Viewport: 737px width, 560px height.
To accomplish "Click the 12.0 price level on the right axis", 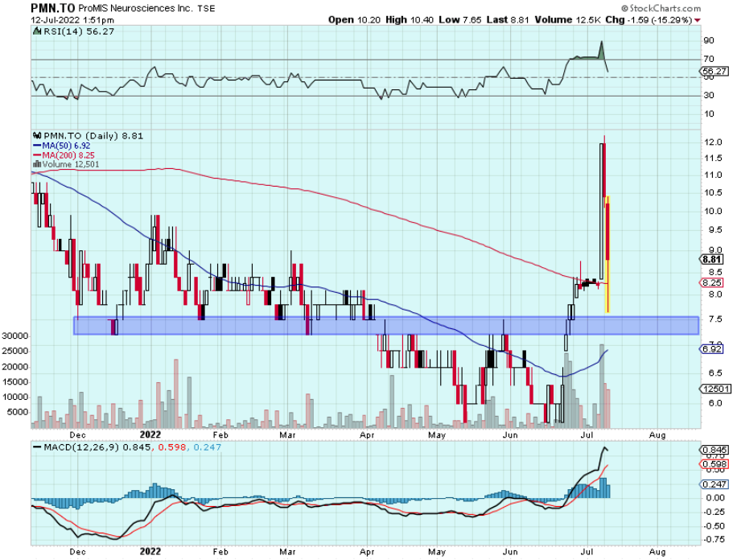I will (x=713, y=142).
